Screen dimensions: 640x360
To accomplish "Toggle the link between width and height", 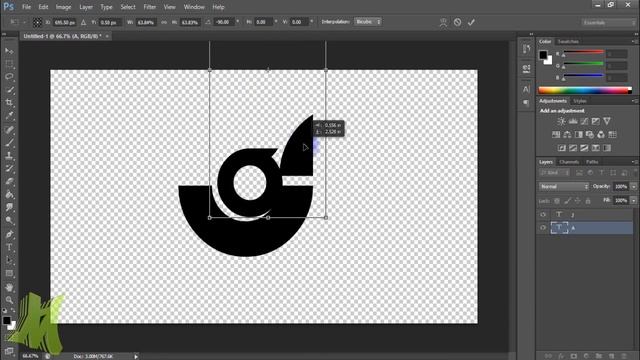I will point(164,22).
